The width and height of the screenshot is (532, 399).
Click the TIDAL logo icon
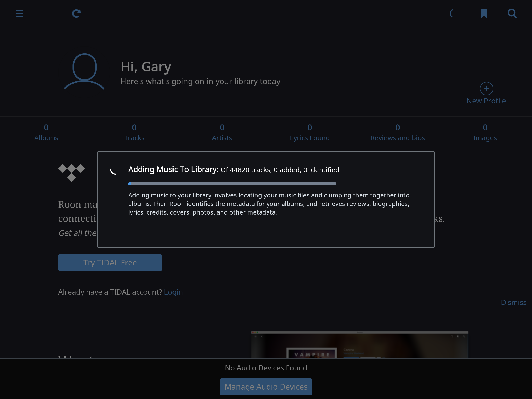(x=72, y=172)
